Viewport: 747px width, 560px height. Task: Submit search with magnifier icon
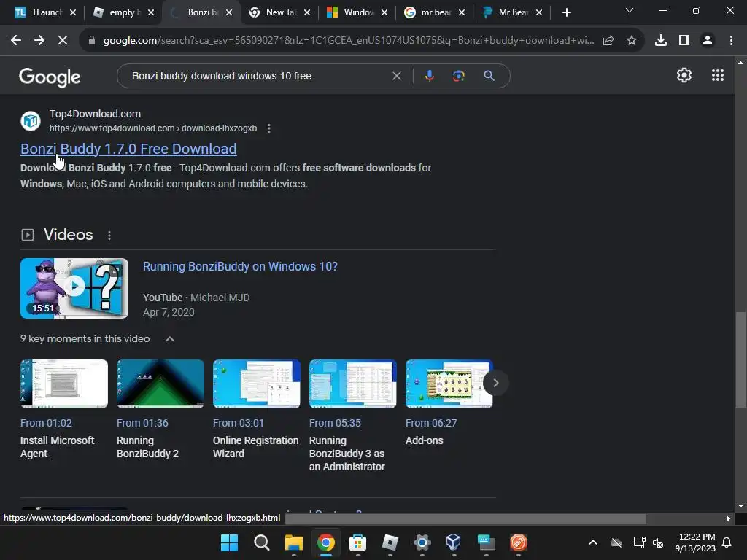489,76
